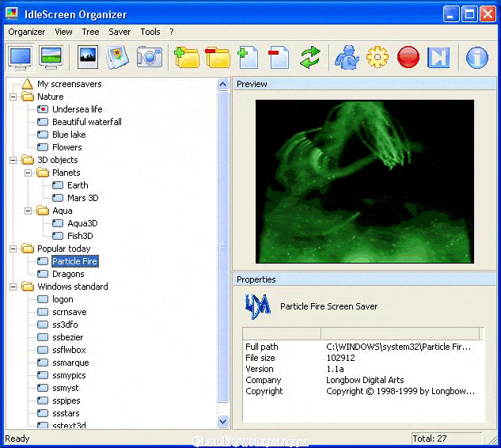Select Undersea life screensaver
Image resolution: width=501 pixels, height=448 pixels.
click(78, 109)
